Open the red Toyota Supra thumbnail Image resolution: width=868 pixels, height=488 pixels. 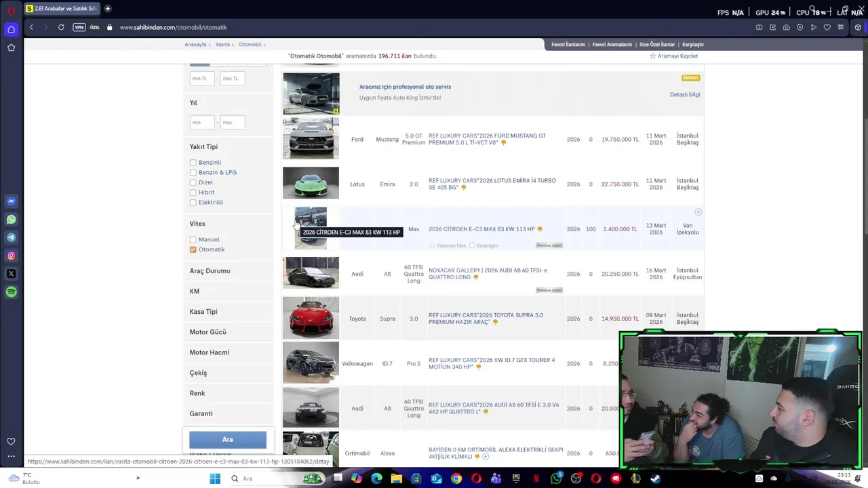pyautogui.click(x=311, y=319)
